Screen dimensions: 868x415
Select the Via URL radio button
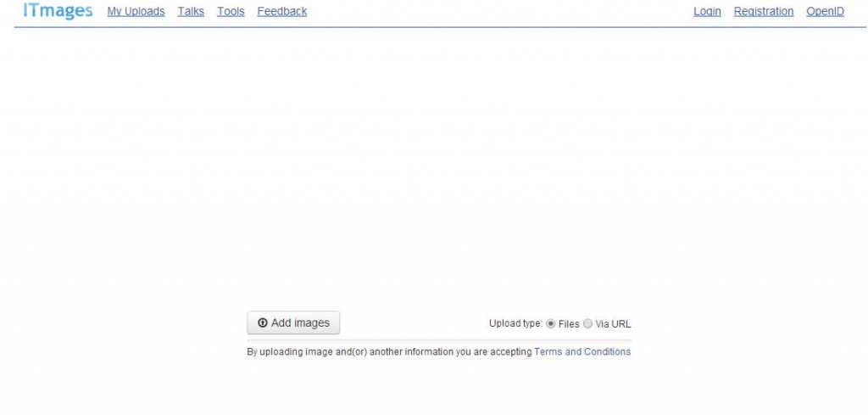(x=588, y=323)
